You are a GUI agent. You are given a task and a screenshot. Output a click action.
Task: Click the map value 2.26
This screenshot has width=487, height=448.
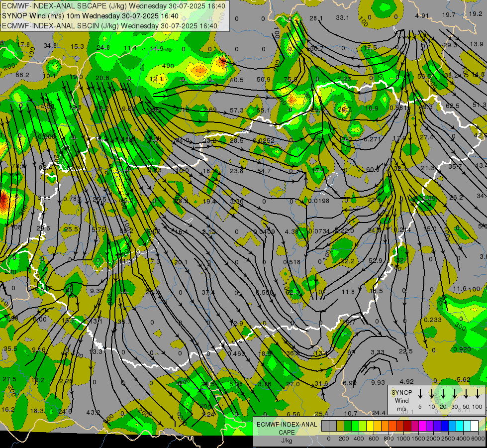[x=66, y=381]
